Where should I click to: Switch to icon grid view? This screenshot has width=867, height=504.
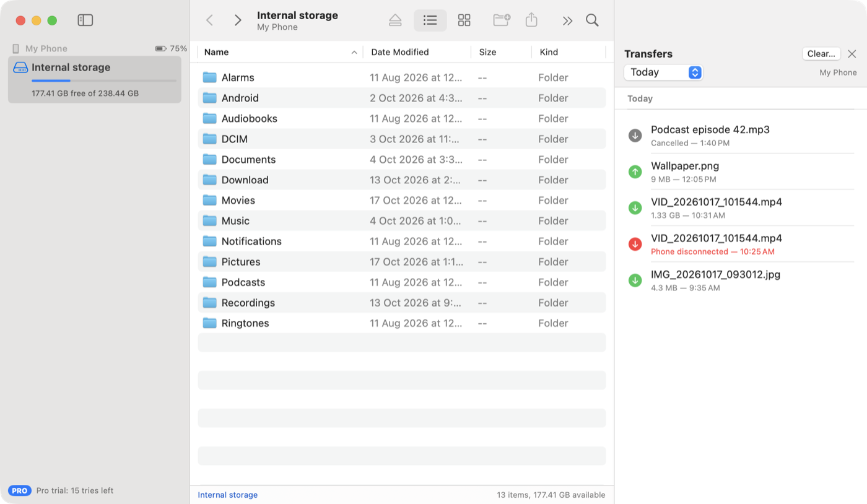464,20
